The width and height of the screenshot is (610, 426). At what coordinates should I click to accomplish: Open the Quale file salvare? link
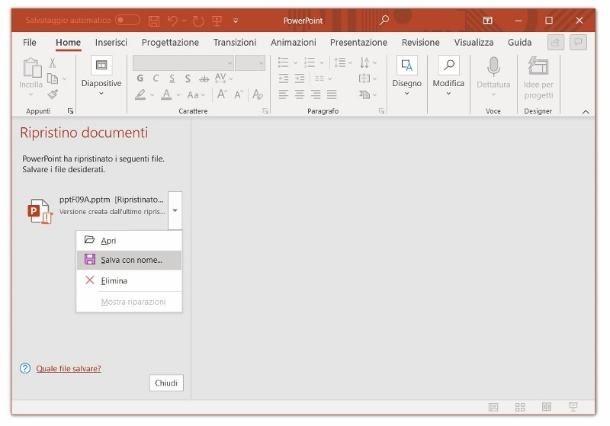pos(68,368)
